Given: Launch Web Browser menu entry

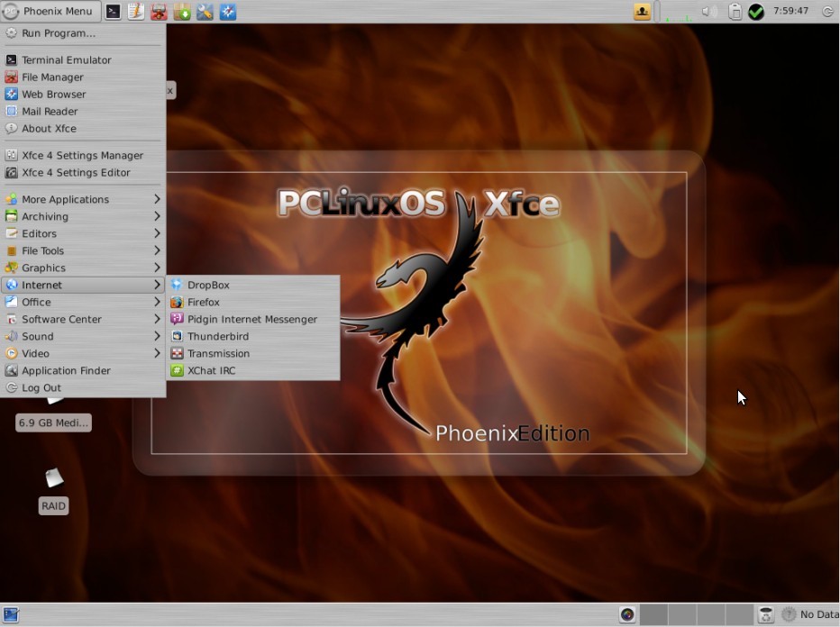Looking at the screenshot, I should coord(83,95).
